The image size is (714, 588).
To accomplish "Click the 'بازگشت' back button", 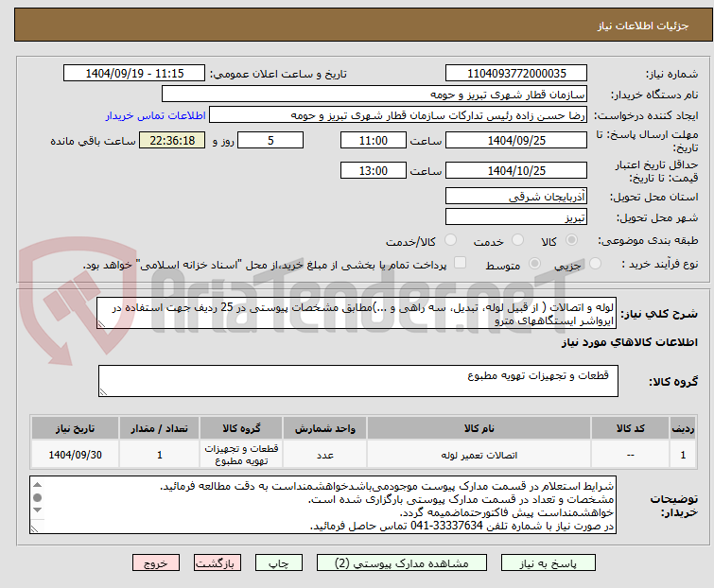I will click(218, 563).
